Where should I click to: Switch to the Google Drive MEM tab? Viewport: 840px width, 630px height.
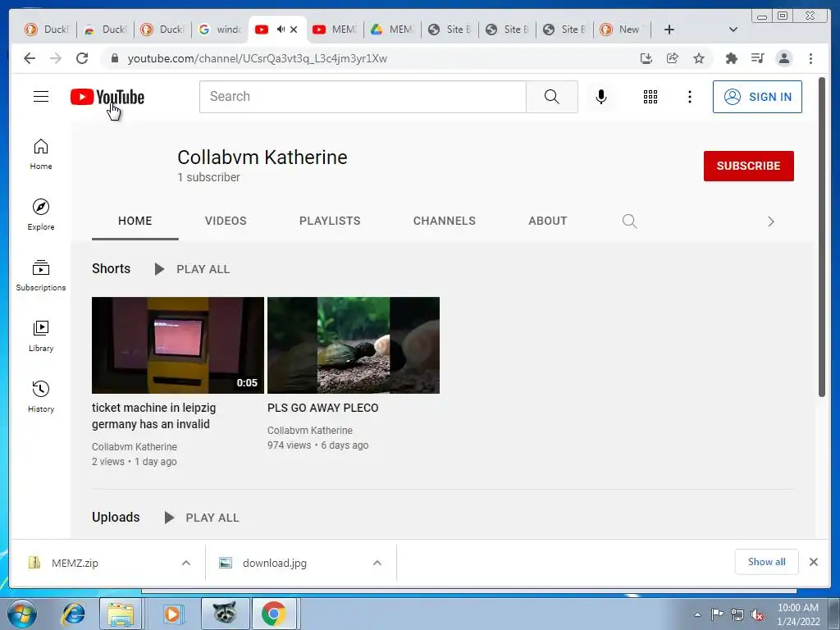[392, 30]
